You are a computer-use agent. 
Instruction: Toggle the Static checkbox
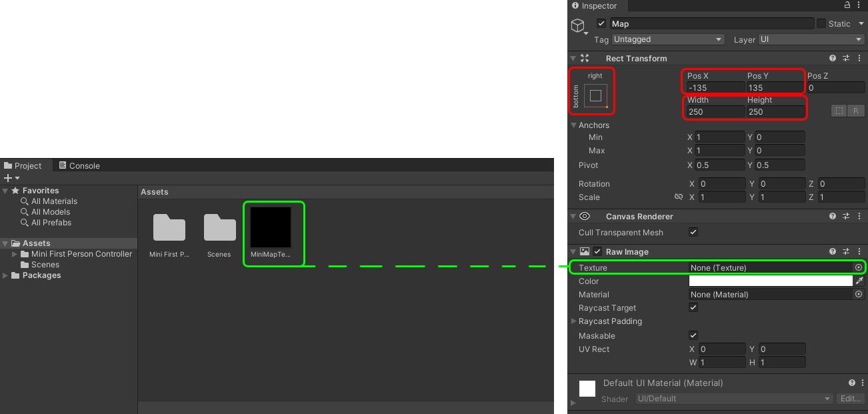821,23
